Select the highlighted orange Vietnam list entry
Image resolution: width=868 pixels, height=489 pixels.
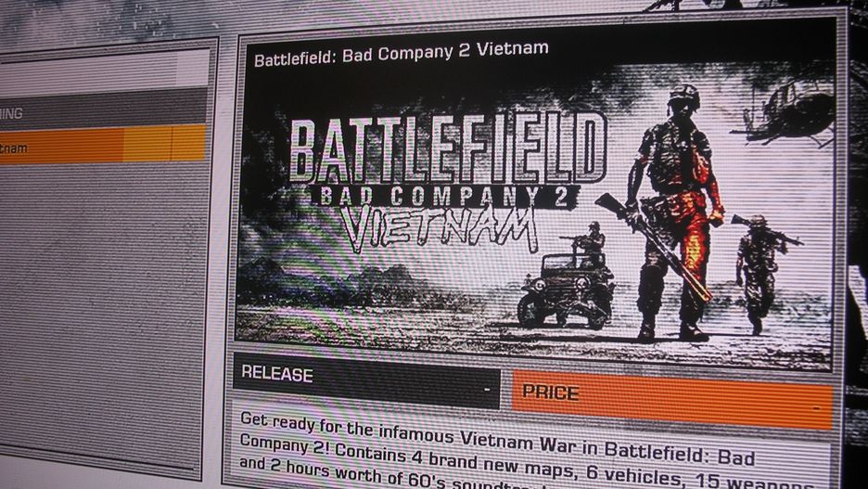[103, 145]
